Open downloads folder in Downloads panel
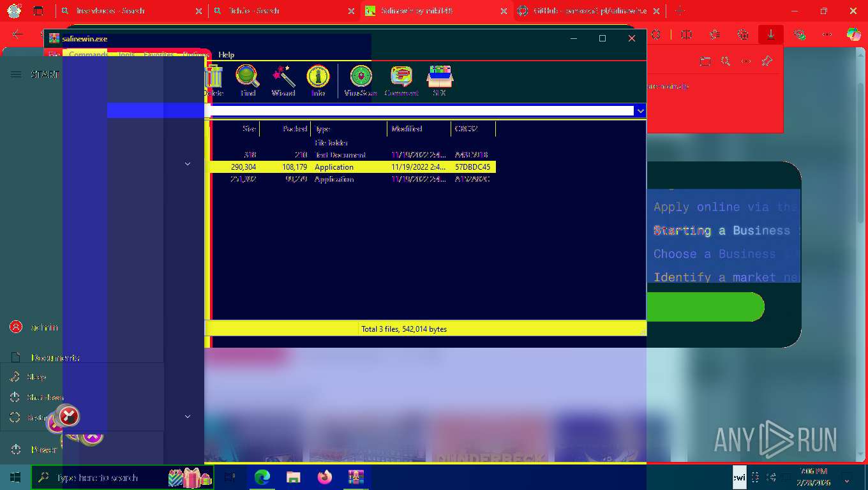Viewport: 868px width, 490px height. (705, 61)
